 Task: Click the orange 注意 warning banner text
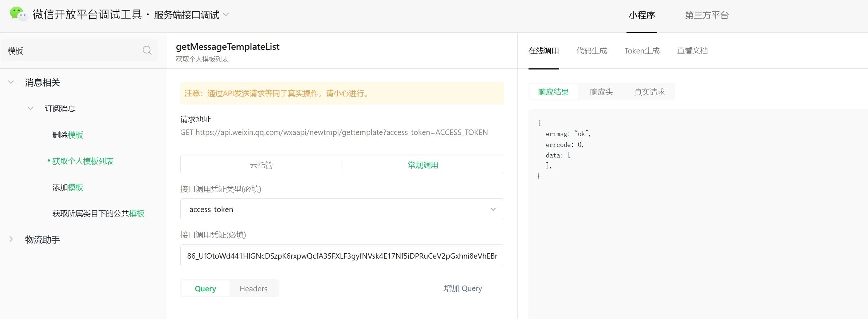278,93
